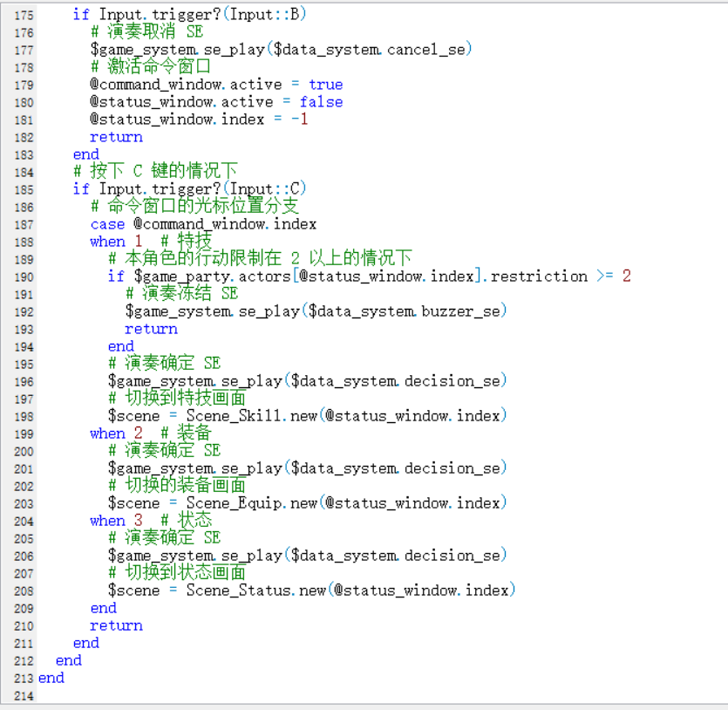Viewport: 728px width, 710px height.
Task: Click the 'decision_se' call on line 201
Action: (x=307, y=468)
